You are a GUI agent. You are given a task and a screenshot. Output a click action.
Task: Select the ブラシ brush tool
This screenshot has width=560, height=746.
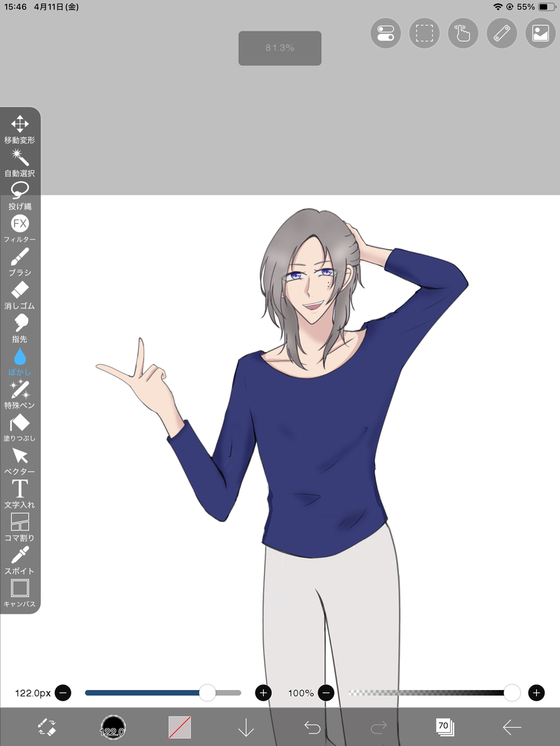coord(20,262)
